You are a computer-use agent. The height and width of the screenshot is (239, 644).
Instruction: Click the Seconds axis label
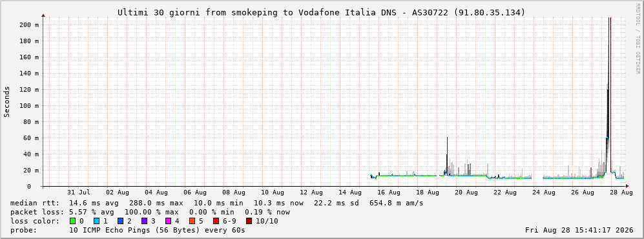tap(7, 102)
